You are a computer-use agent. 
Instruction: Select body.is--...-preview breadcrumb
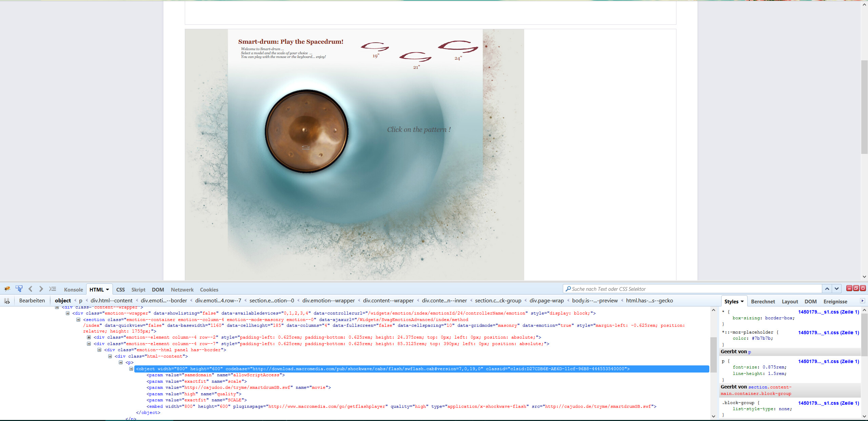pos(595,301)
